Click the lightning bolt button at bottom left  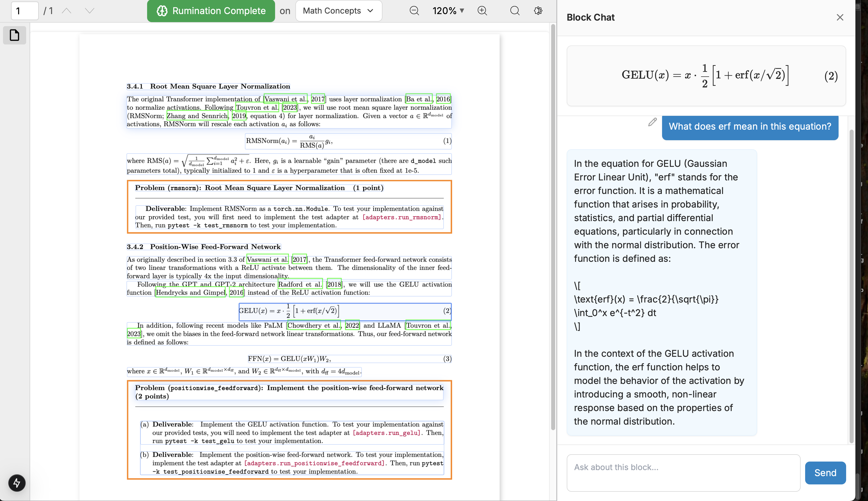tap(17, 483)
